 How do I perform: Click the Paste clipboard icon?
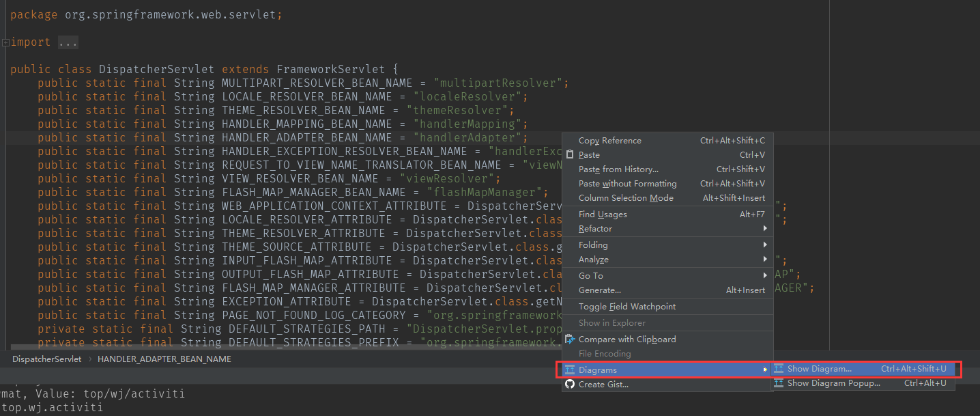click(570, 155)
